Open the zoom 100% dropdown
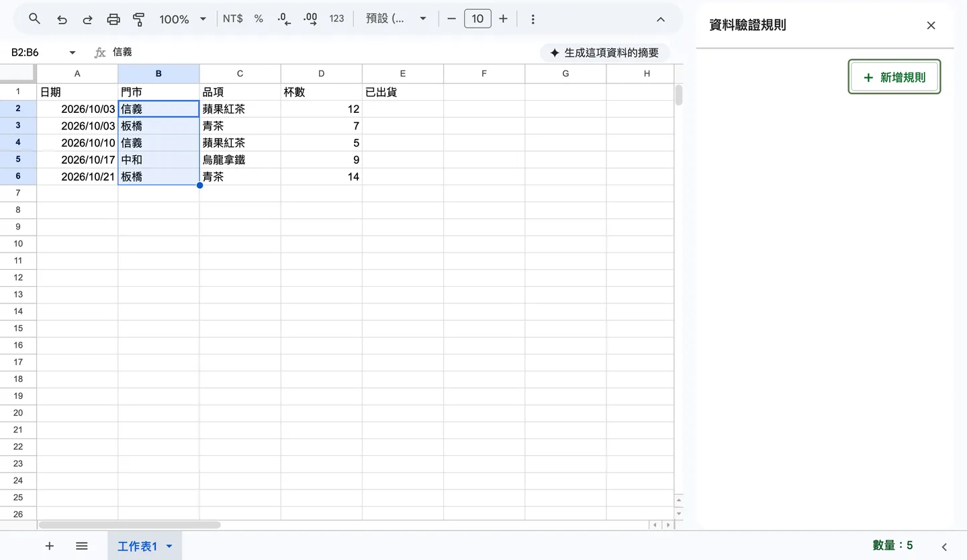Viewport: 967px width, 560px height. tap(182, 19)
